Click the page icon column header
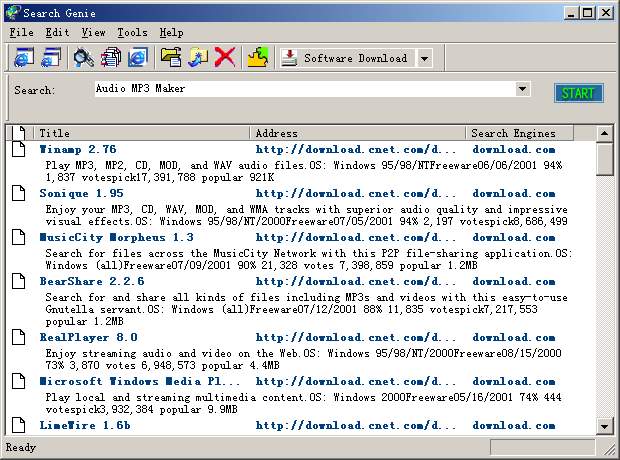620x460 pixels. pos(18,133)
